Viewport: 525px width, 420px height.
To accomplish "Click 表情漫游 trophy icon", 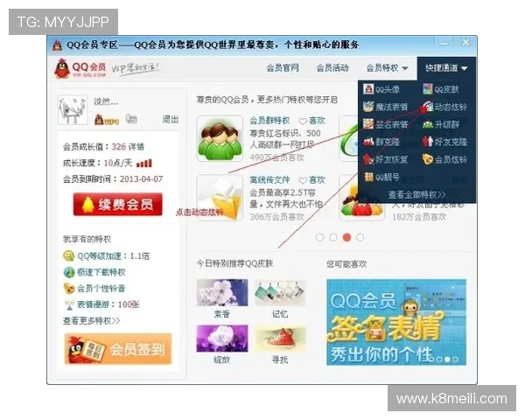I will (69, 304).
